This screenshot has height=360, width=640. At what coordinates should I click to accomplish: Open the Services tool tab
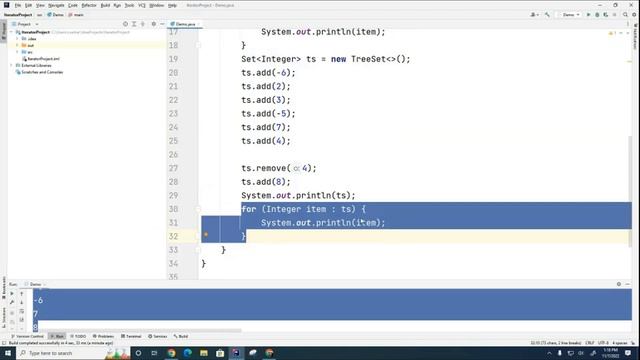point(158,336)
